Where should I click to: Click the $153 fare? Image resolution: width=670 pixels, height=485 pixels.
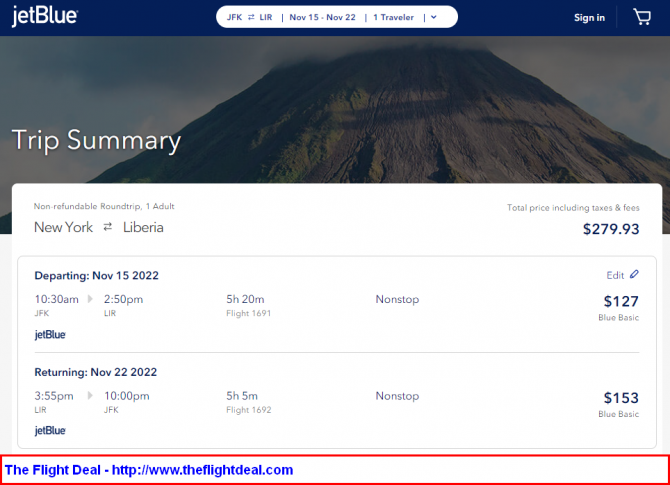621,398
